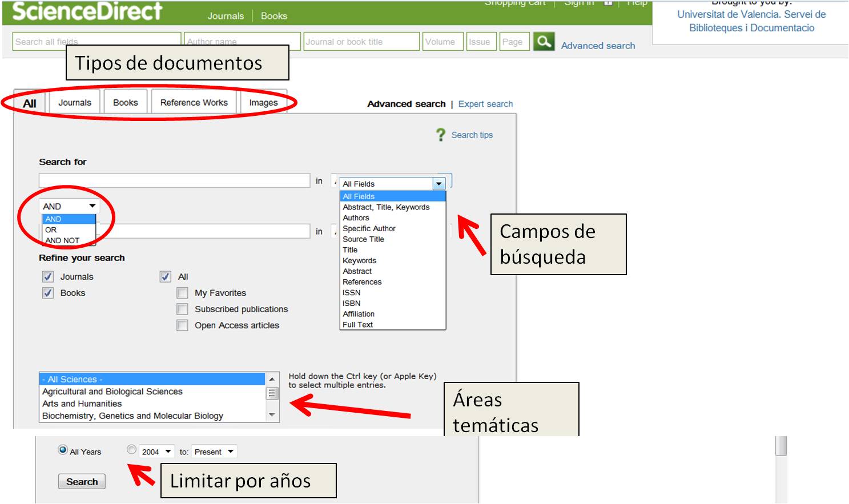Open the Present end year dropdown
849x504 pixels.
pyautogui.click(x=214, y=451)
